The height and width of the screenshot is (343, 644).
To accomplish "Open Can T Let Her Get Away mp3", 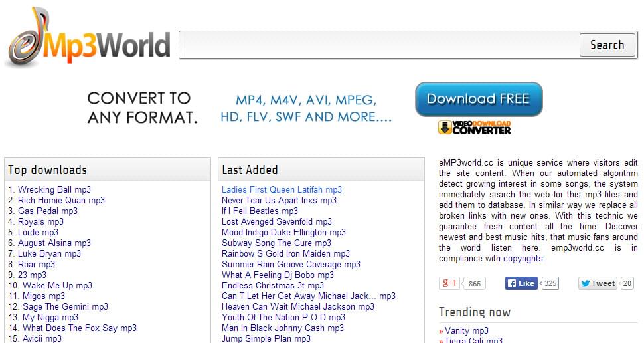I will (x=309, y=296).
